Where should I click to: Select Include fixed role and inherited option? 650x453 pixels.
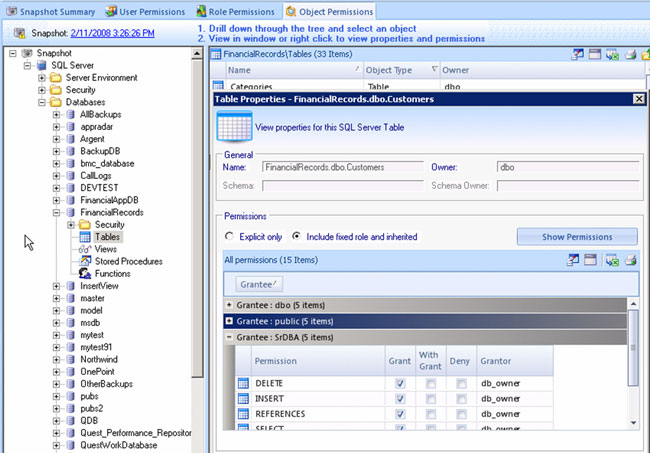[296, 236]
